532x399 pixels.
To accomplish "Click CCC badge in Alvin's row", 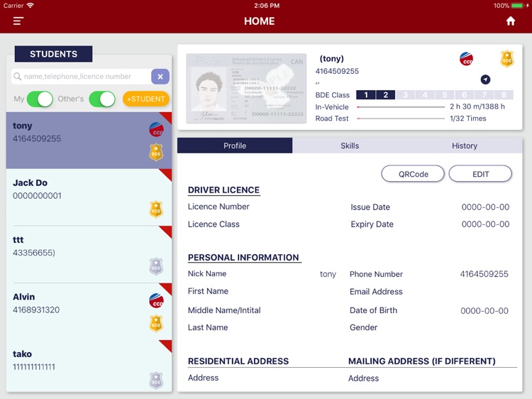I will pyautogui.click(x=156, y=300).
